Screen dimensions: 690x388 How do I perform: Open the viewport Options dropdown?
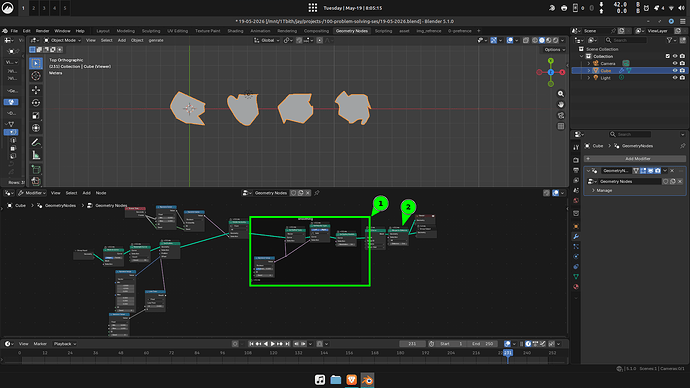click(554, 50)
